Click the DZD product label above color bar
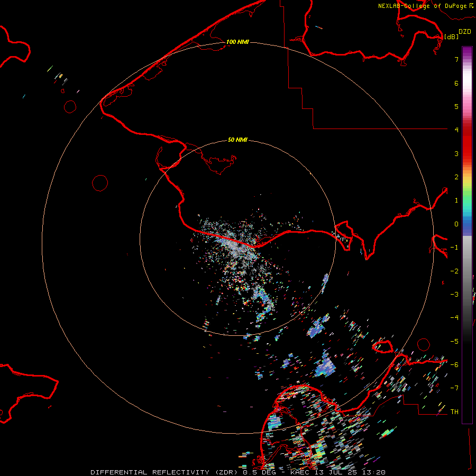476x476 pixels. [465, 32]
